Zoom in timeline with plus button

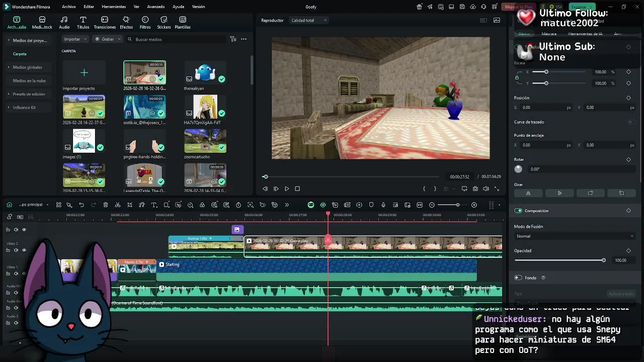coord(474,205)
